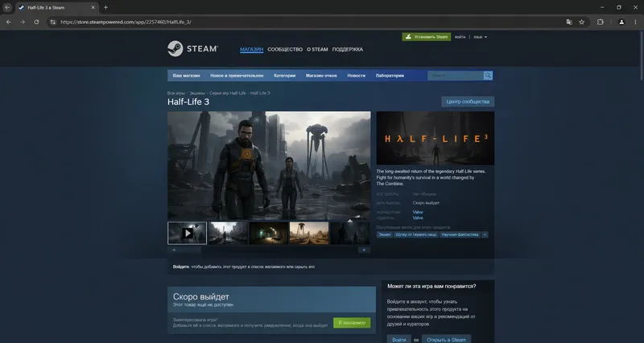Click the search magnifier icon in store bar
This screenshot has height=343, width=644.
488,76
